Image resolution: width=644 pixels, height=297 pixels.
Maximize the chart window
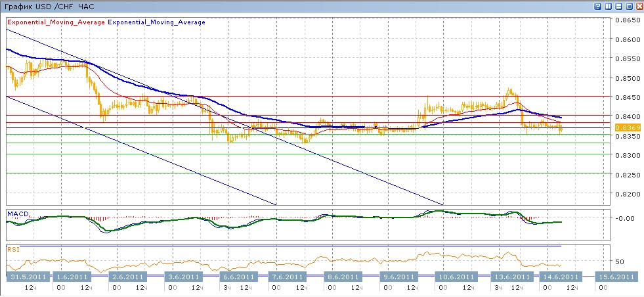point(628,6)
